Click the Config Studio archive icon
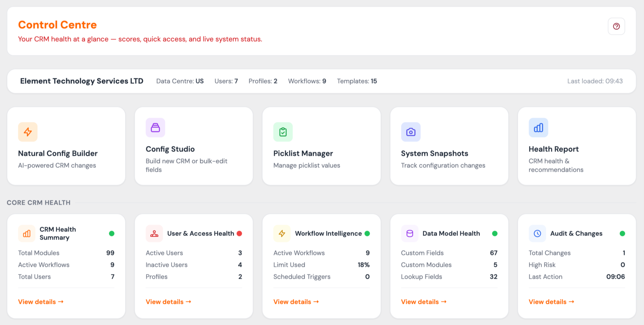Image resolution: width=644 pixels, height=325 pixels. [x=155, y=128]
